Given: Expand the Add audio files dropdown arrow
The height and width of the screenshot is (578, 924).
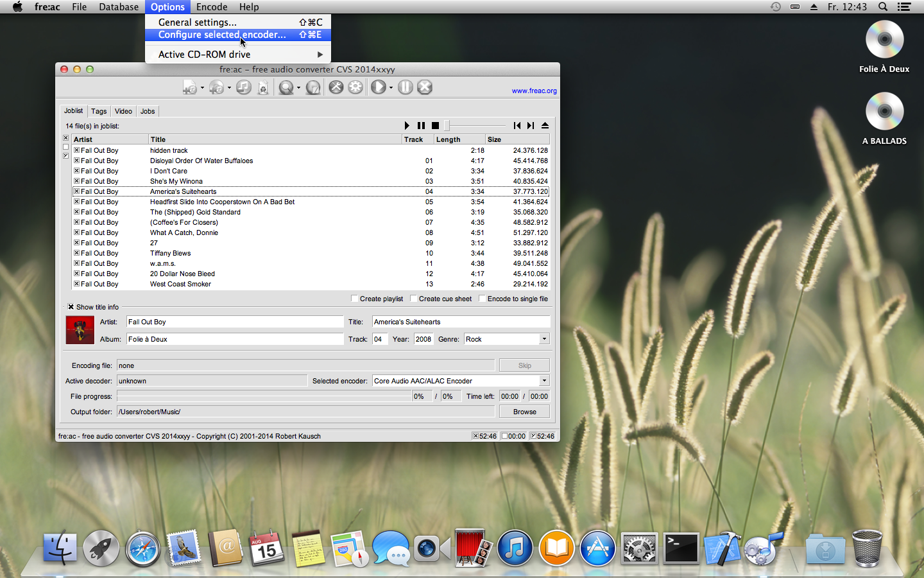Looking at the screenshot, I should pyautogui.click(x=202, y=88).
